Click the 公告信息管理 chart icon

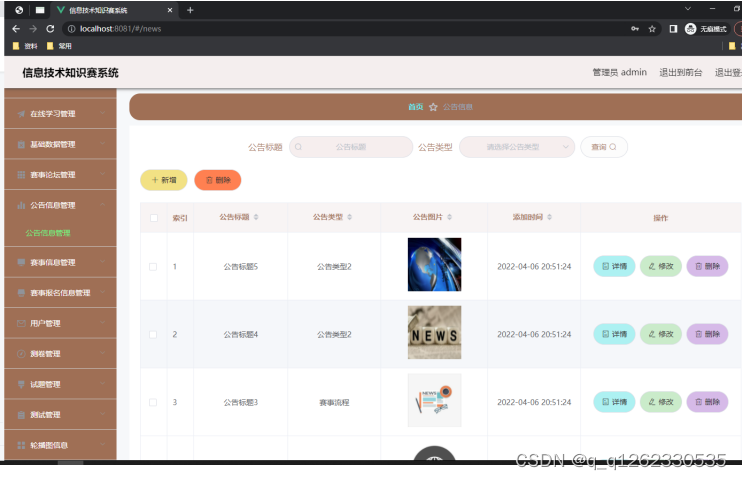(21, 205)
